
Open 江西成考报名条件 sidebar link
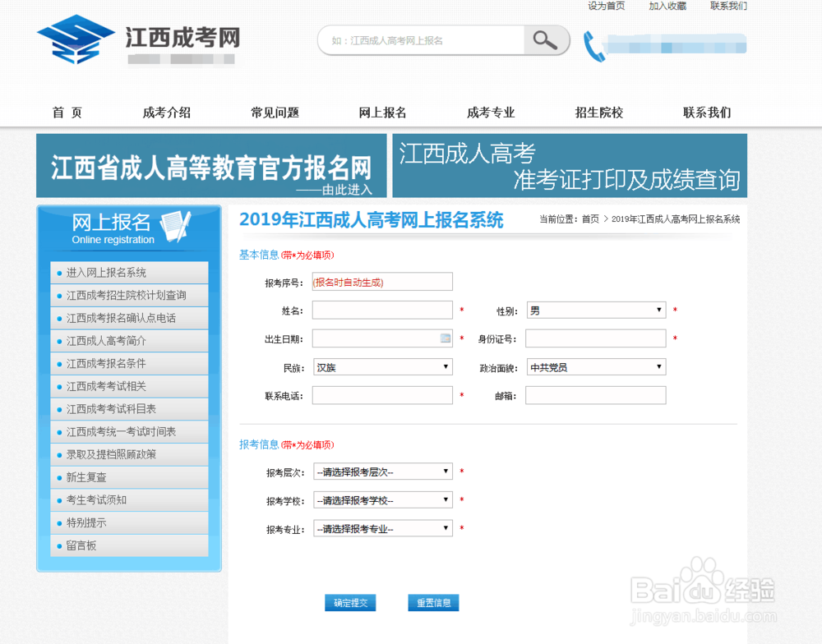(129, 363)
